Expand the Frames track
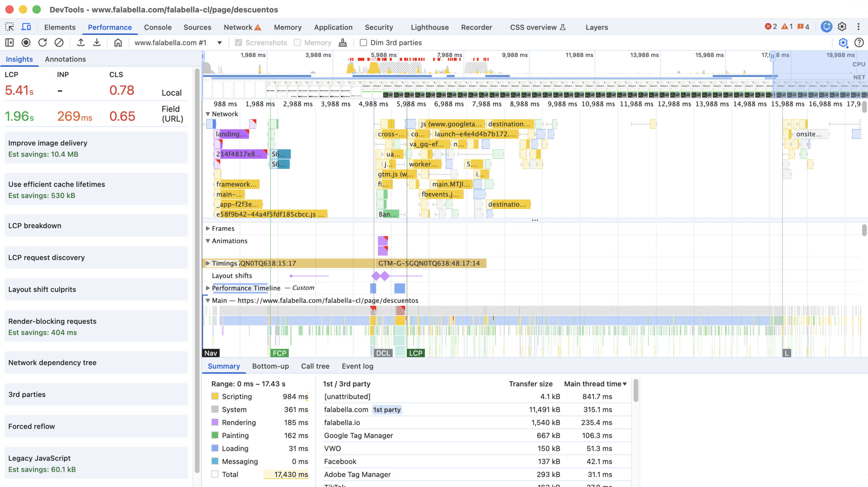 coord(208,228)
